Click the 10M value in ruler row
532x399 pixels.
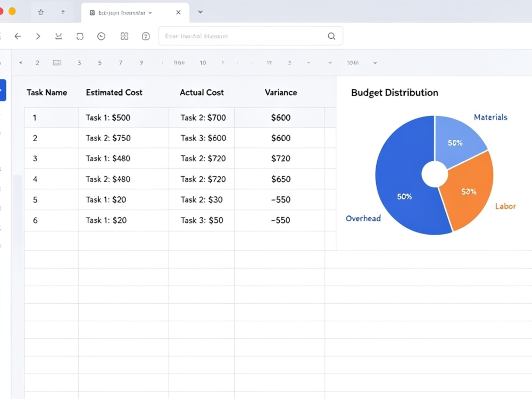coord(353,63)
